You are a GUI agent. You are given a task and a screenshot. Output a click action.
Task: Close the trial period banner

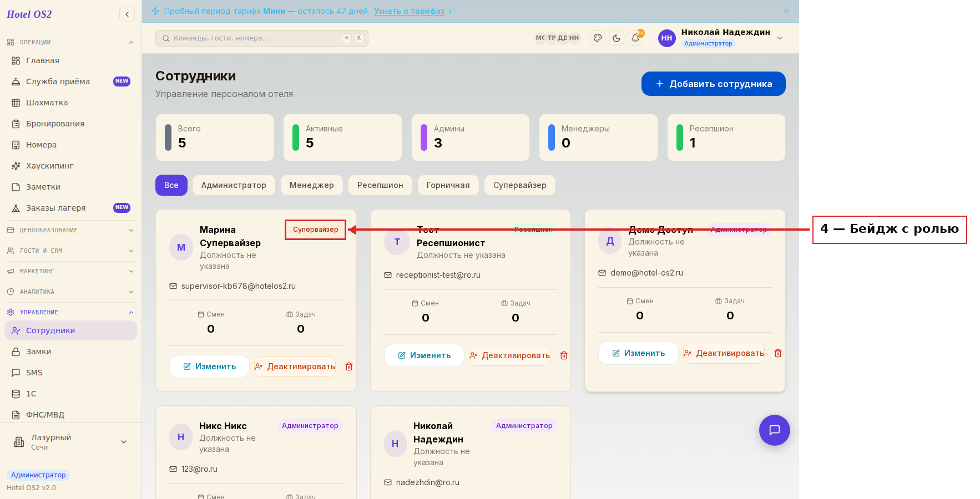click(x=786, y=11)
